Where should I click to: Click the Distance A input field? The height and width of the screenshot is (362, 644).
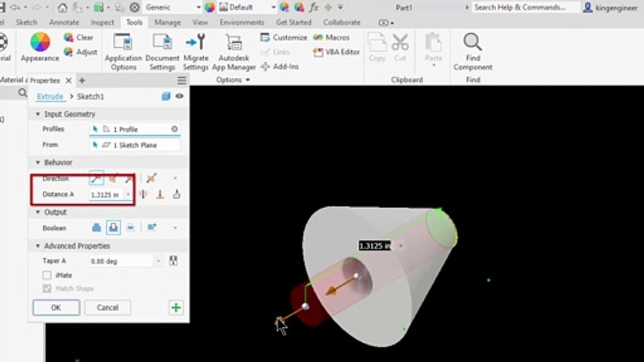click(107, 195)
